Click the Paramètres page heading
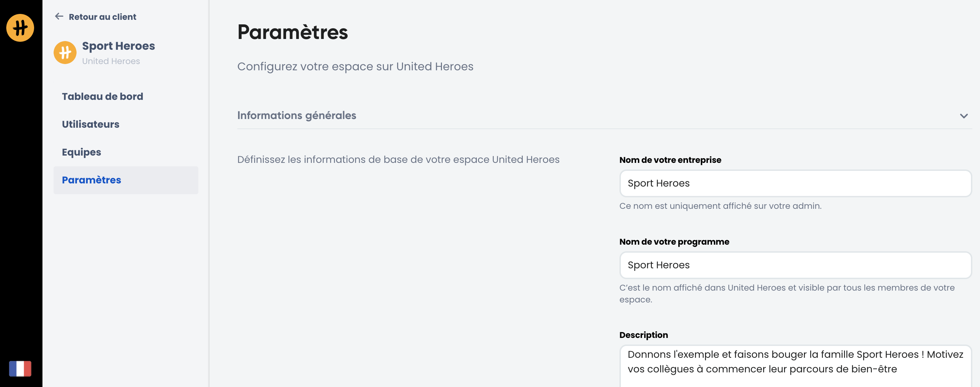 (x=292, y=32)
